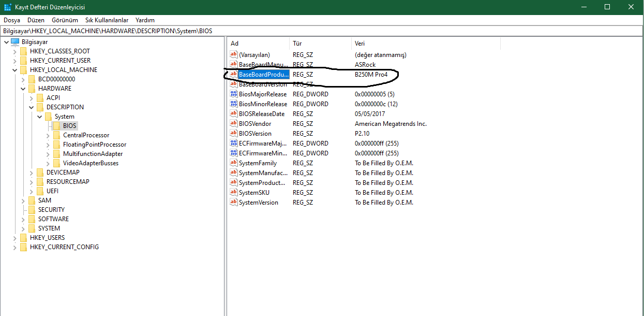Select the BIOS folder icon in tree
Screen dimensions: 644x316
(x=57, y=126)
